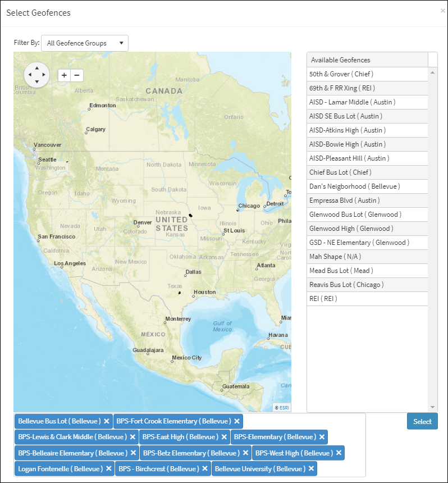Viewport: 448px width, 483px height.
Task: Remove the Bellevue University tag
Action: (x=311, y=468)
